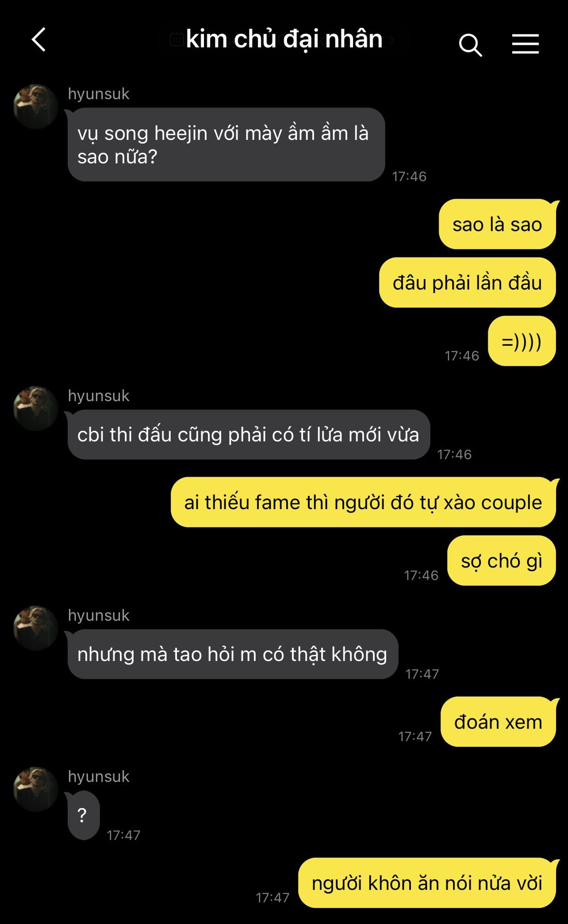Open the chat search magnifier icon
Image resolution: width=568 pixels, height=924 pixels.
[x=470, y=45]
